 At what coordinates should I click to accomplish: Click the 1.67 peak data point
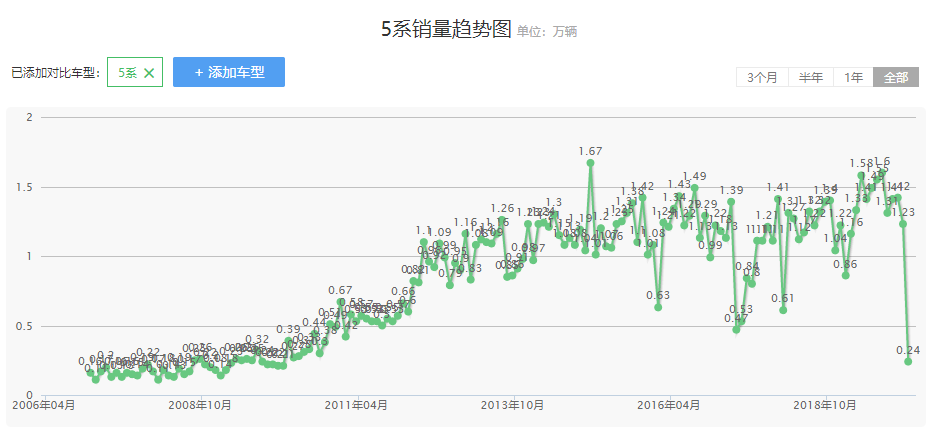(x=590, y=163)
